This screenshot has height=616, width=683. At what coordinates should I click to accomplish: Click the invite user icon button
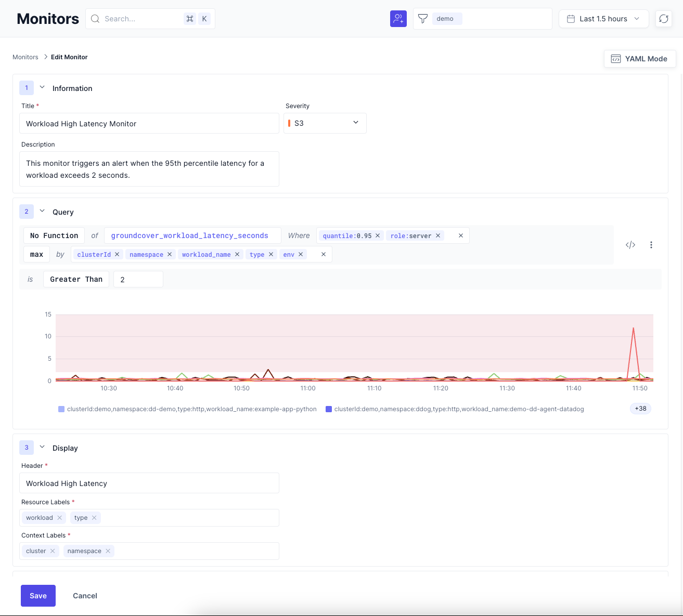pyautogui.click(x=398, y=19)
